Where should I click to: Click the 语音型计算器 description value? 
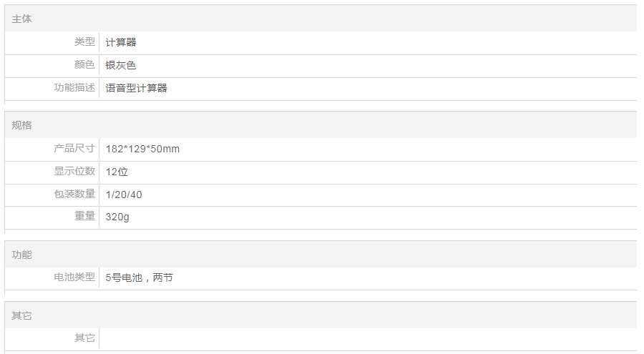pos(137,88)
